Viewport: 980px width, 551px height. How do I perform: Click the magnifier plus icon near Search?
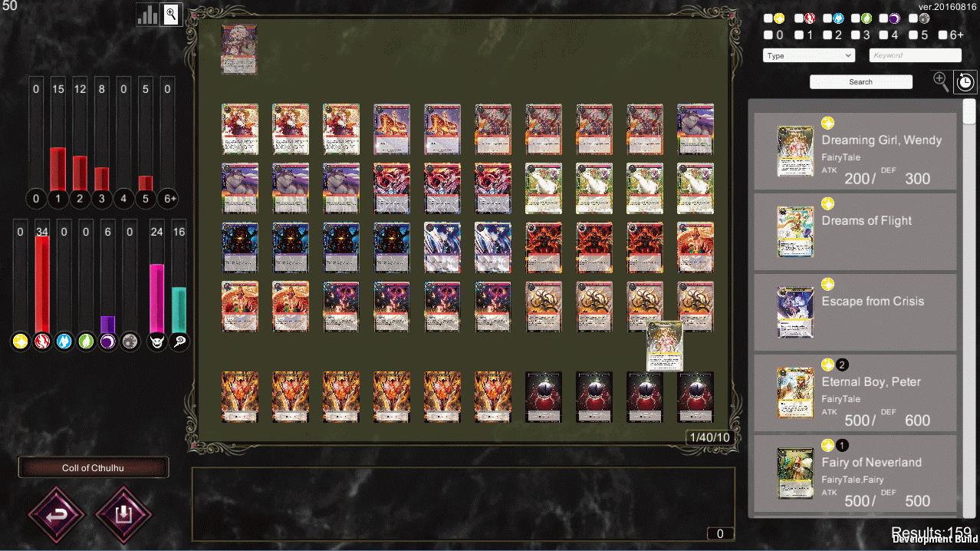pos(941,81)
